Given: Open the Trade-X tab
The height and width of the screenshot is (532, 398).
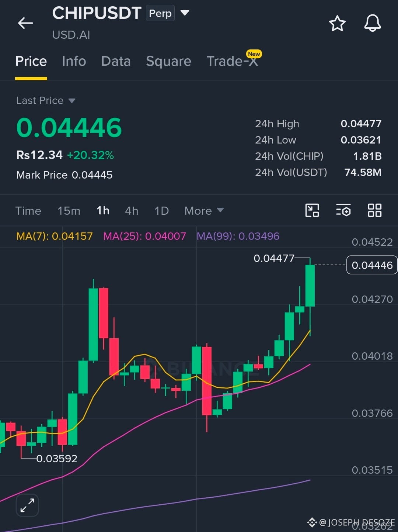Looking at the screenshot, I should point(232,61).
